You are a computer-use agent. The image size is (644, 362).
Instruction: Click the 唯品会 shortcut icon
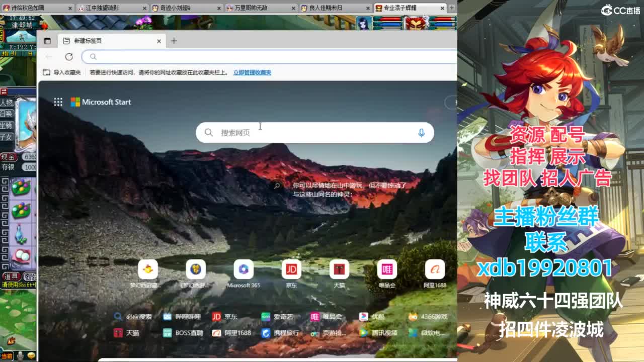[387, 269]
